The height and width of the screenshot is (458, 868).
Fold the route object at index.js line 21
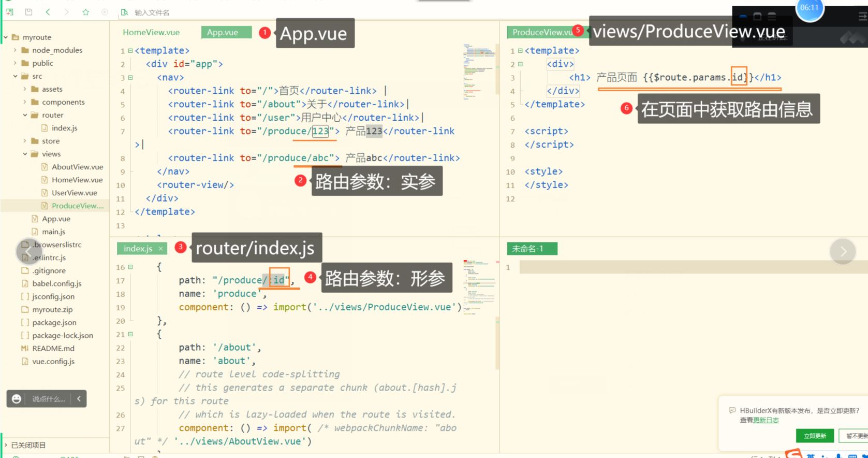[x=130, y=335]
